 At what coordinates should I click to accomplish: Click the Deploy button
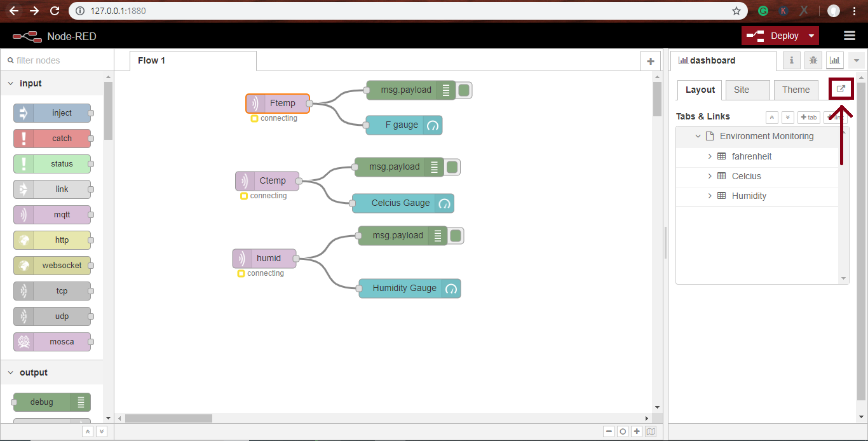773,36
